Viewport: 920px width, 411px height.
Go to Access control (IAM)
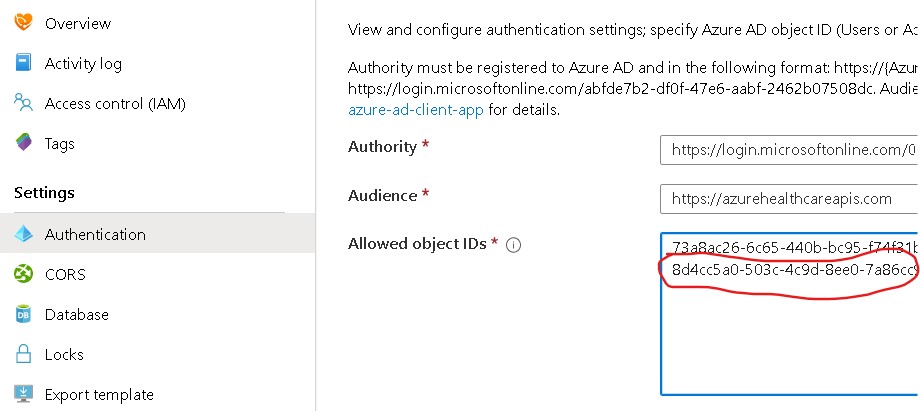tap(115, 104)
